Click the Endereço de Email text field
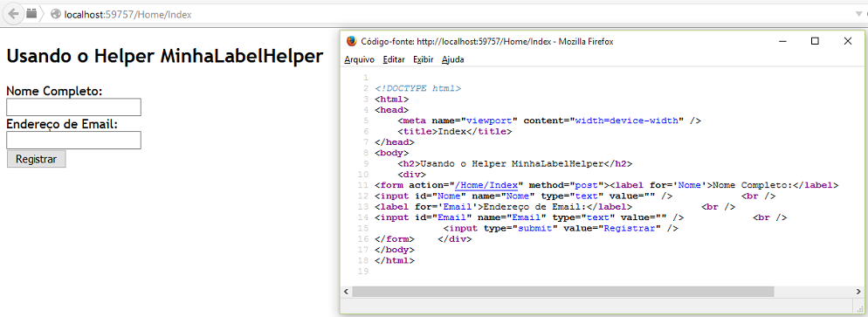The width and height of the screenshot is (868, 317). (x=73, y=140)
